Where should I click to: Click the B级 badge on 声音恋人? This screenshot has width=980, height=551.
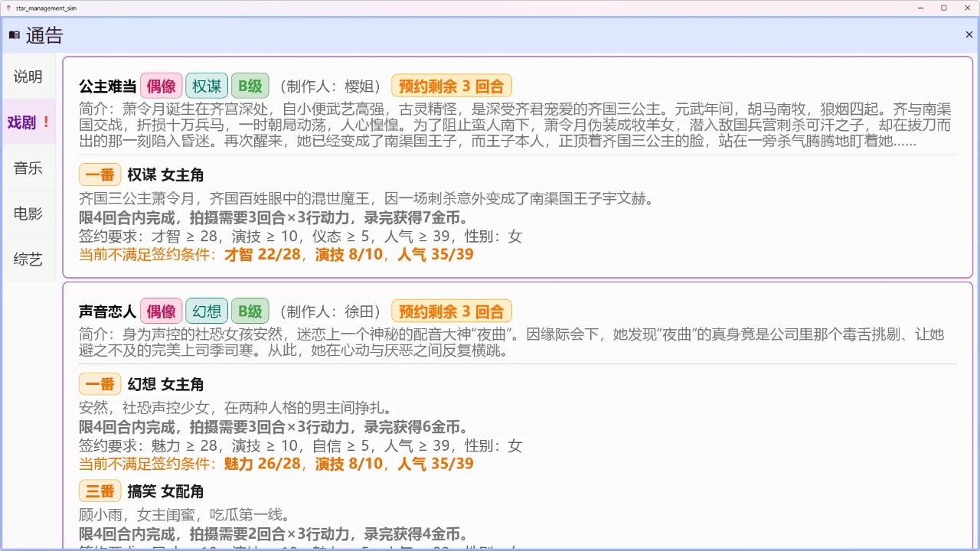pos(250,311)
